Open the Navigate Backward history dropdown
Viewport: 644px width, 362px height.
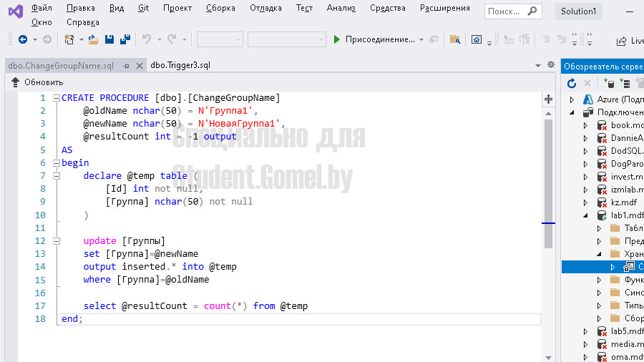pos(35,40)
